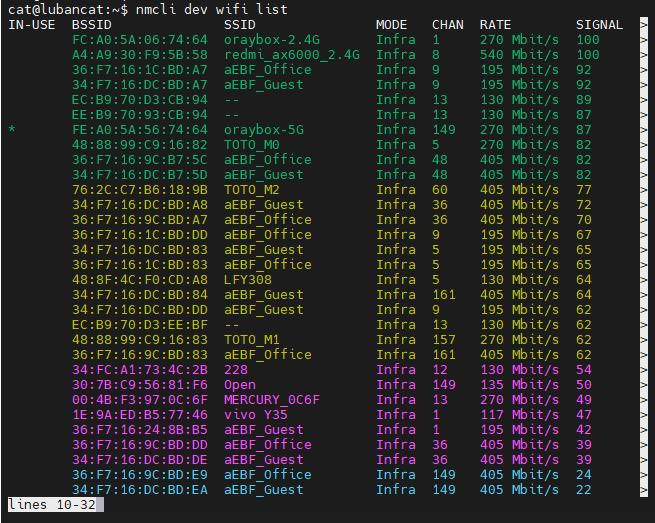Image resolution: width=655 pixels, height=523 pixels.
Task: Click signal value 89
Action: pos(584,100)
